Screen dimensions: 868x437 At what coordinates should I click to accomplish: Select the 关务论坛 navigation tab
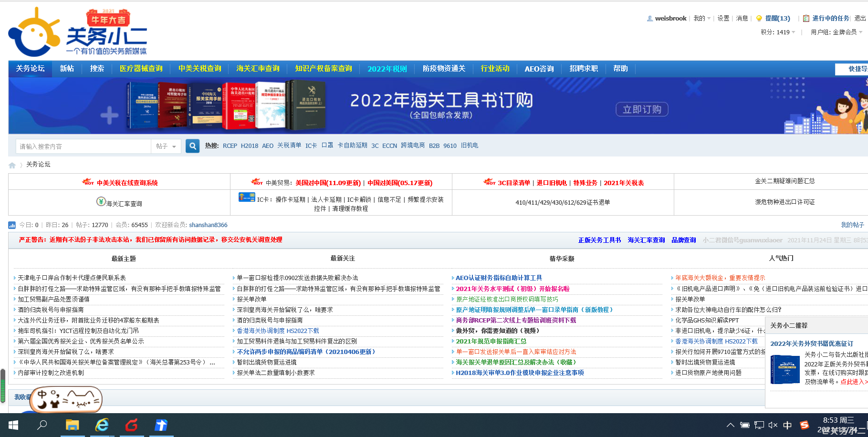(x=31, y=69)
